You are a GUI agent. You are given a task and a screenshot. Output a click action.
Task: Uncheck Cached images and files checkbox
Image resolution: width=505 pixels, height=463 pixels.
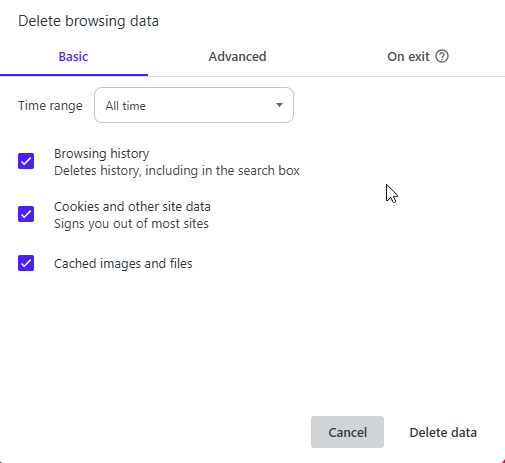tap(26, 263)
